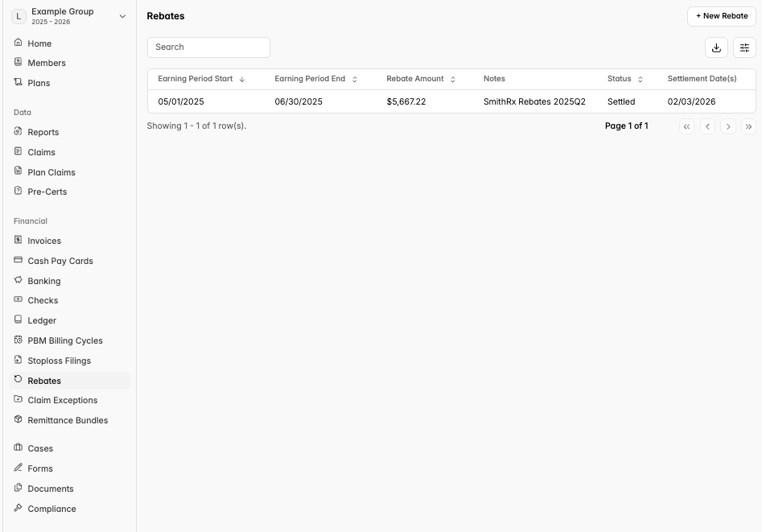Image resolution: width=762 pixels, height=532 pixels.
Task: Click the Stoploss Filings icon
Action: 18,360
